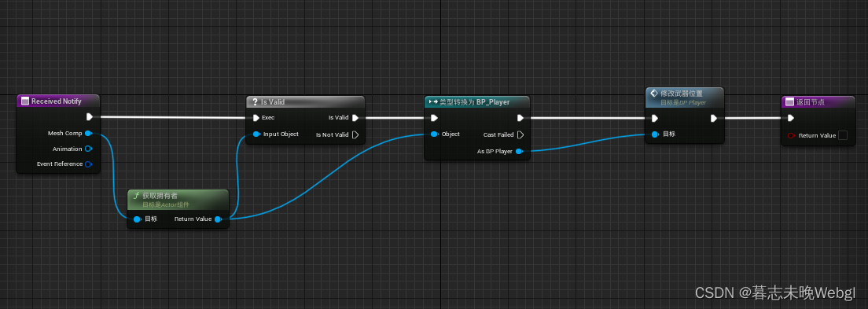Viewport: 868px width, 309px height.
Task: Select the 修改武器位置 node title
Action: point(682,93)
